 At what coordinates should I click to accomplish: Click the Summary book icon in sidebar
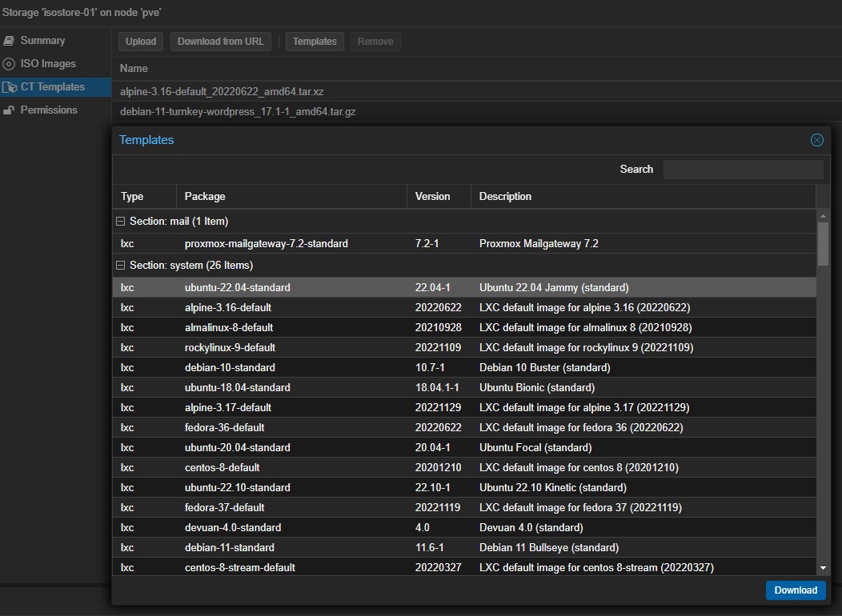click(x=9, y=41)
